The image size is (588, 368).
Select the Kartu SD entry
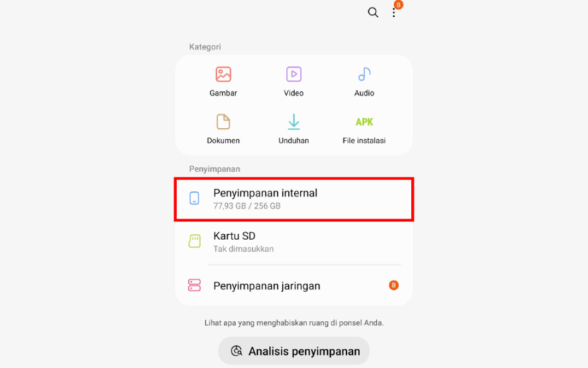click(294, 241)
